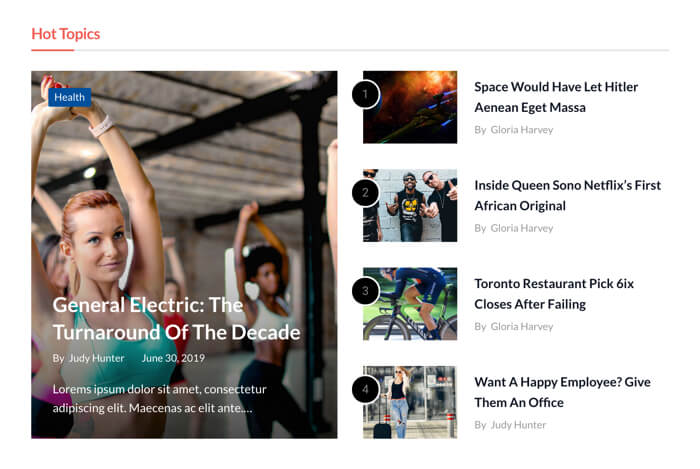Open the cyclist thumbnail image
This screenshot has width=700, height=469.
pos(410,304)
